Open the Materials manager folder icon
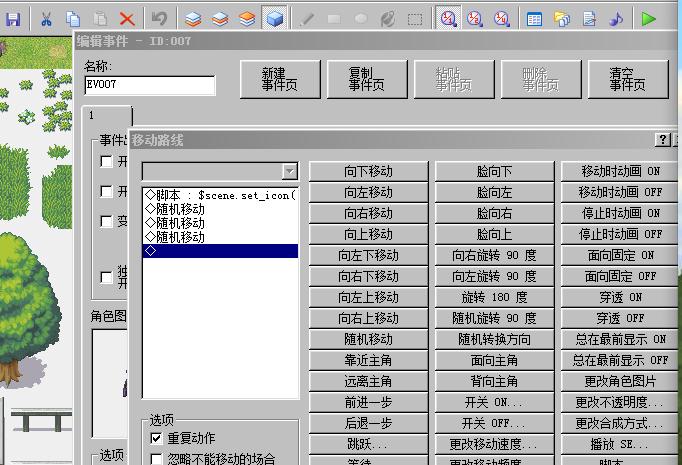The image size is (682, 465). pyautogui.click(x=562, y=19)
